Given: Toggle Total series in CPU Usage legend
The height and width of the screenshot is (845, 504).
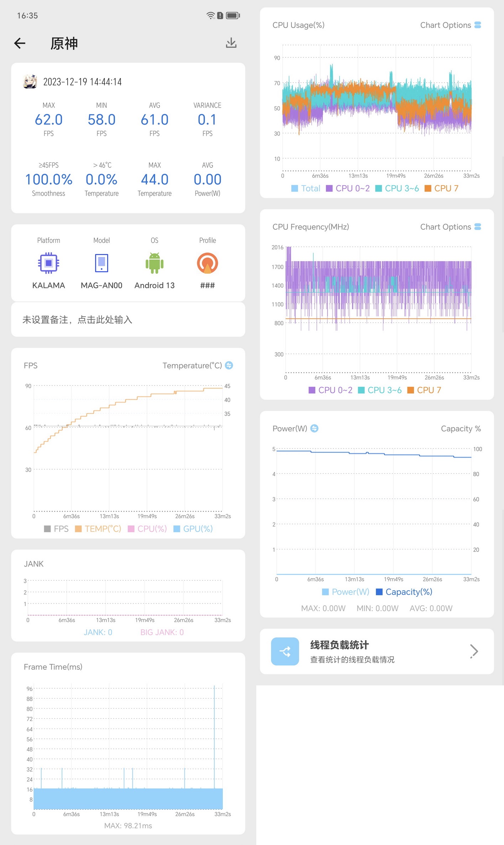Looking at the screenshot, I should [x=306, y=188].
